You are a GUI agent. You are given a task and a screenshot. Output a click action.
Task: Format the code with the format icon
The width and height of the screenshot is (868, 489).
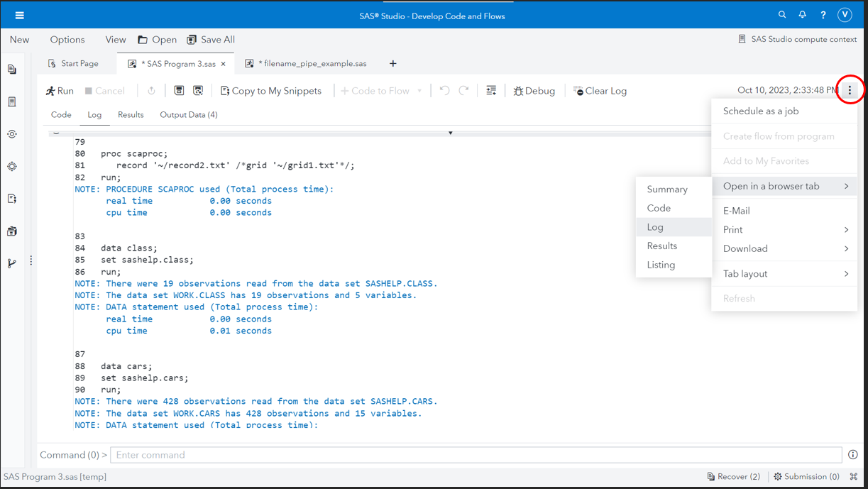pos(491,90)
